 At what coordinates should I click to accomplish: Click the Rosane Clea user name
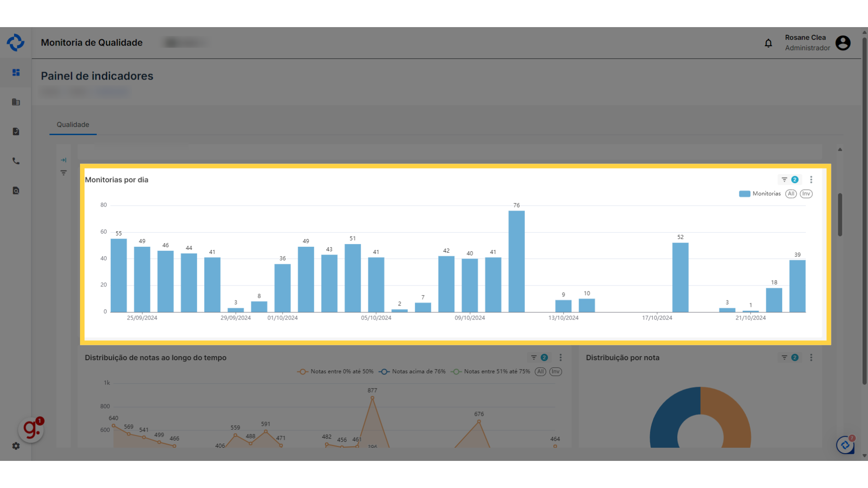806,38
